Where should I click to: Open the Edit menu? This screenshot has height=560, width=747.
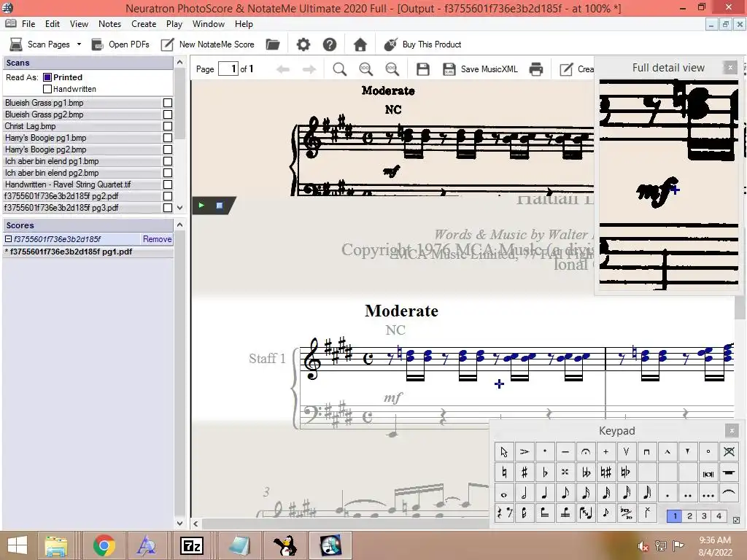(53, 24)
